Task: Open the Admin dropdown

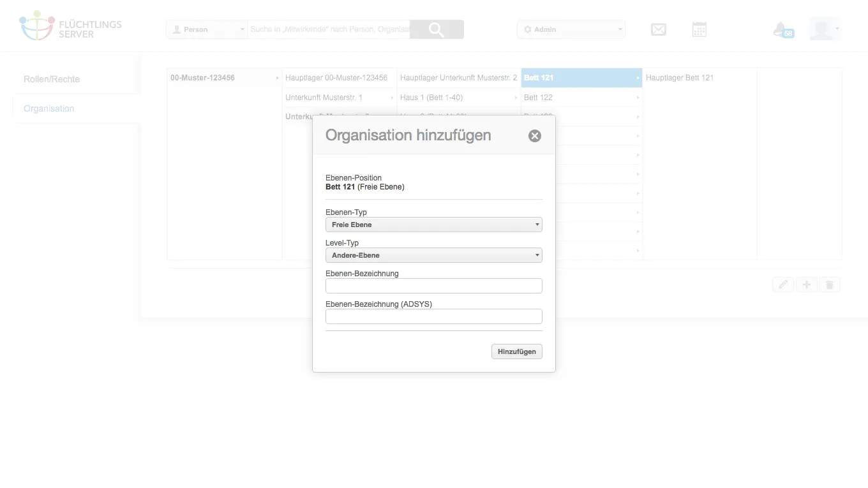Action: point(571,29)
